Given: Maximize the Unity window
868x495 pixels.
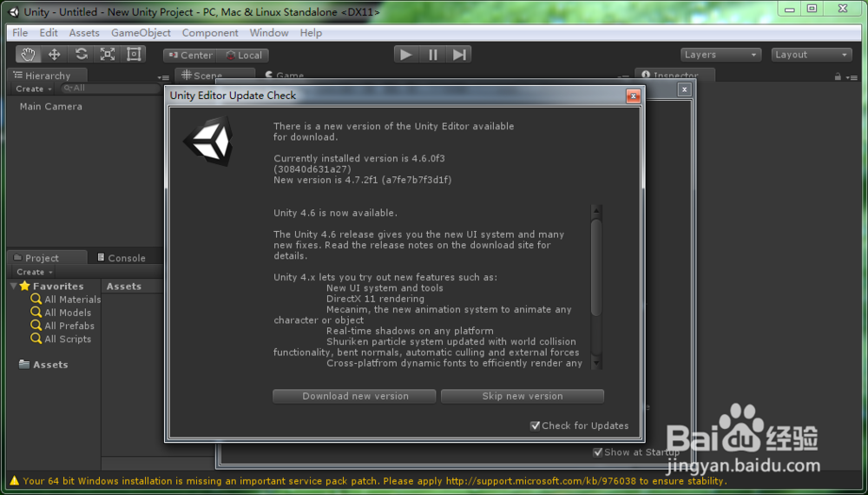Looking at the screenshot, I should [x=812, y=9].
